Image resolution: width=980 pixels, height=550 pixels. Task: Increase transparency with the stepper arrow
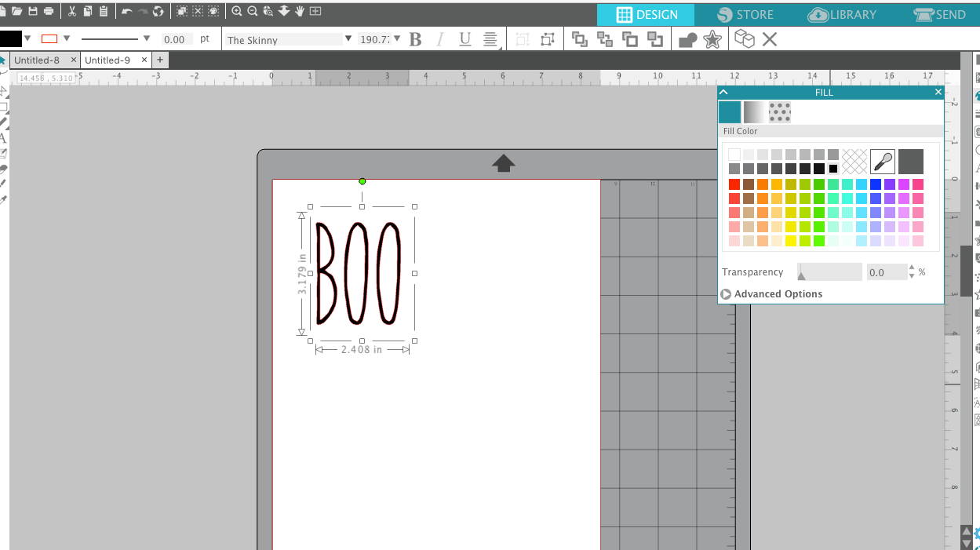tap(911, 268)
